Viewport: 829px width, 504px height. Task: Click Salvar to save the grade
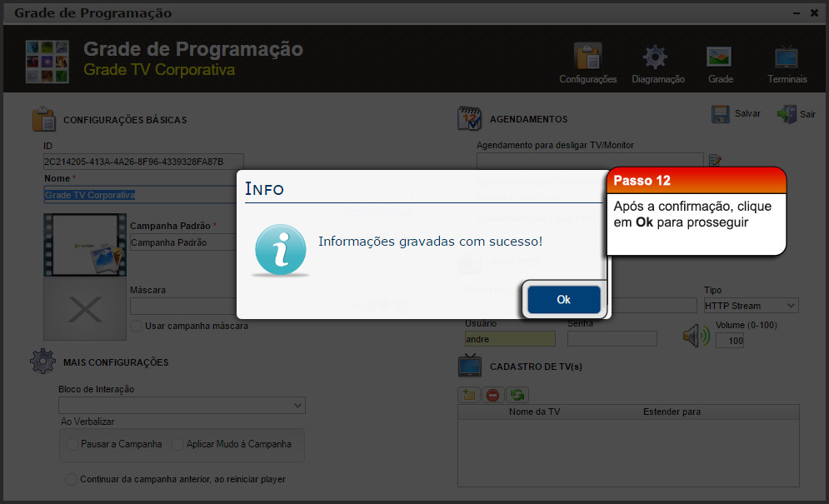(736, 113)
